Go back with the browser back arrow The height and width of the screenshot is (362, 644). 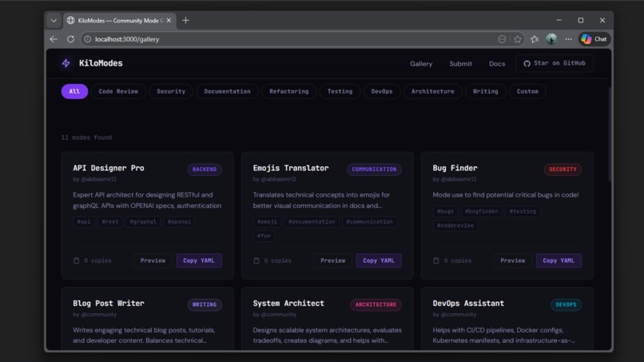(x=54, y=39)
